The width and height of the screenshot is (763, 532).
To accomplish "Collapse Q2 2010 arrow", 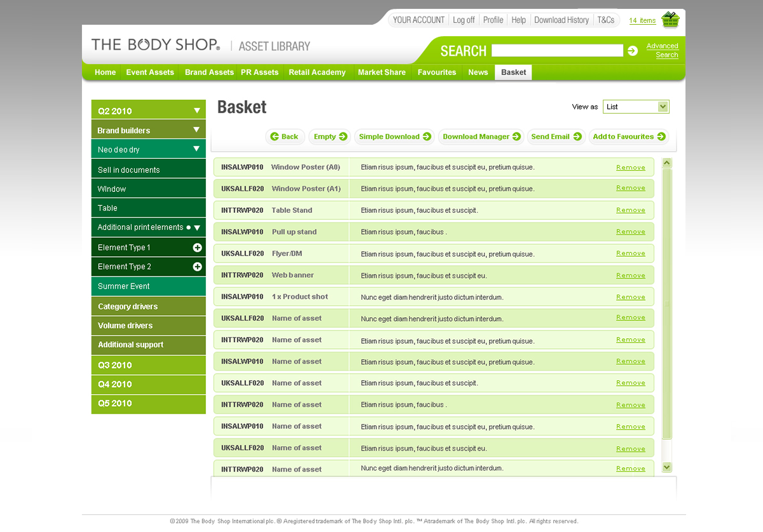I will pyautogui.click(x=197, y=111).
